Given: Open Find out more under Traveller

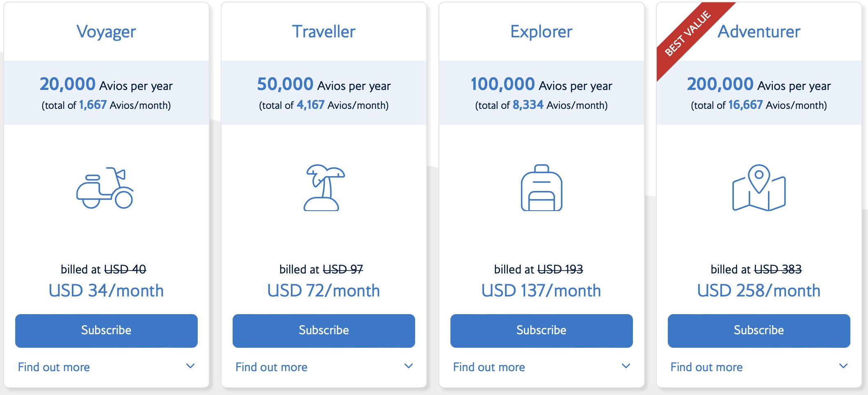Looking at the screenshot, I should tap(271, 367).
